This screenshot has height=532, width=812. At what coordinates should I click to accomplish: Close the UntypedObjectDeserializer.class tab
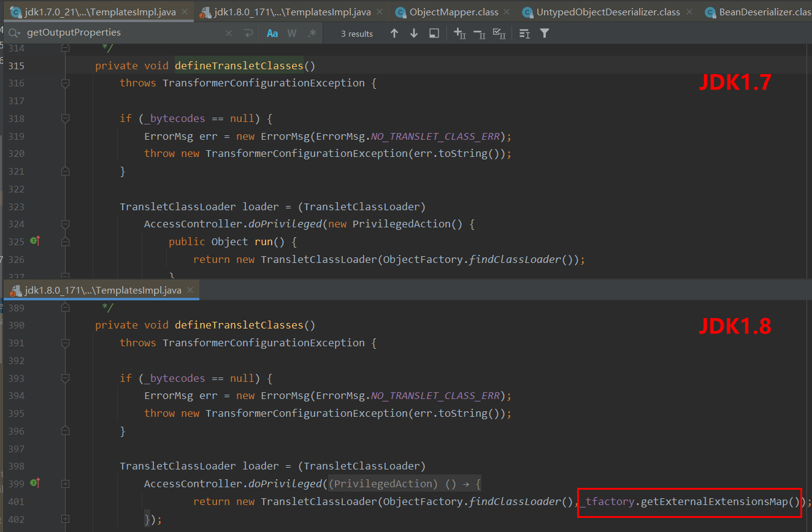(689, 12)
